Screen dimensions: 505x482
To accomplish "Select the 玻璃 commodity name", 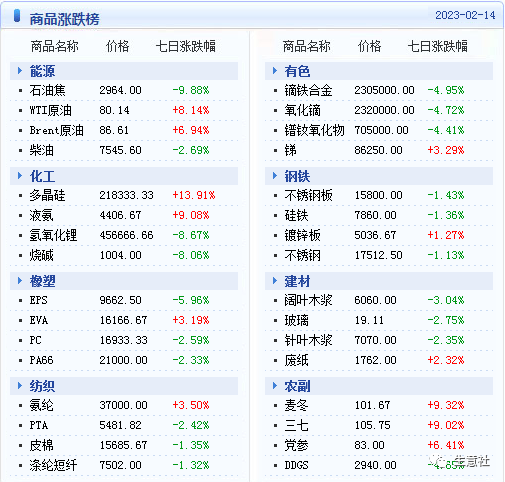I will click(296, 320).
